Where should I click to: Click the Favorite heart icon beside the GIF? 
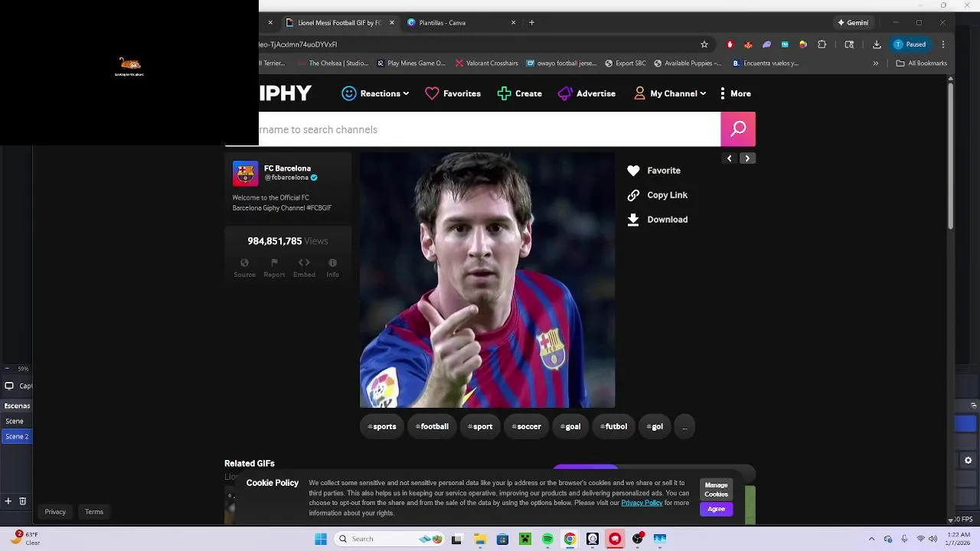click(x=633, y=171)
